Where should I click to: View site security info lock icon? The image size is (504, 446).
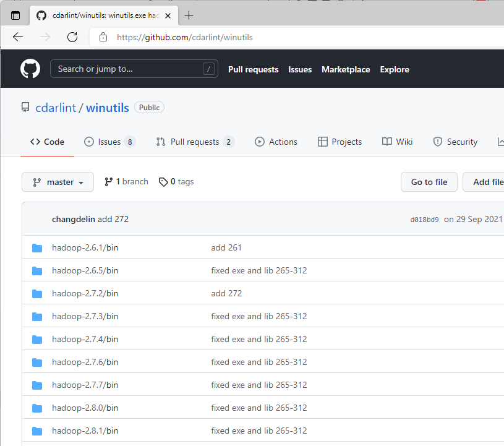pos(103,37)
